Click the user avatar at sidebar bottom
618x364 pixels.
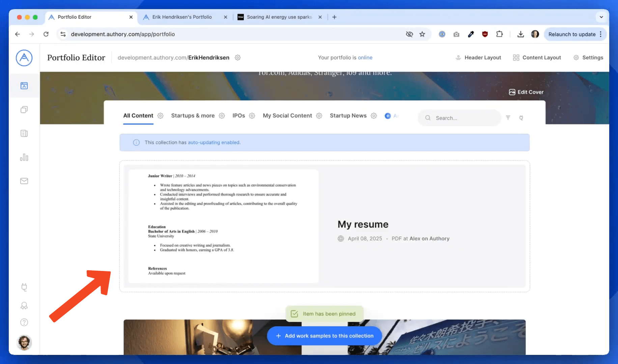(x=24, y=342)
